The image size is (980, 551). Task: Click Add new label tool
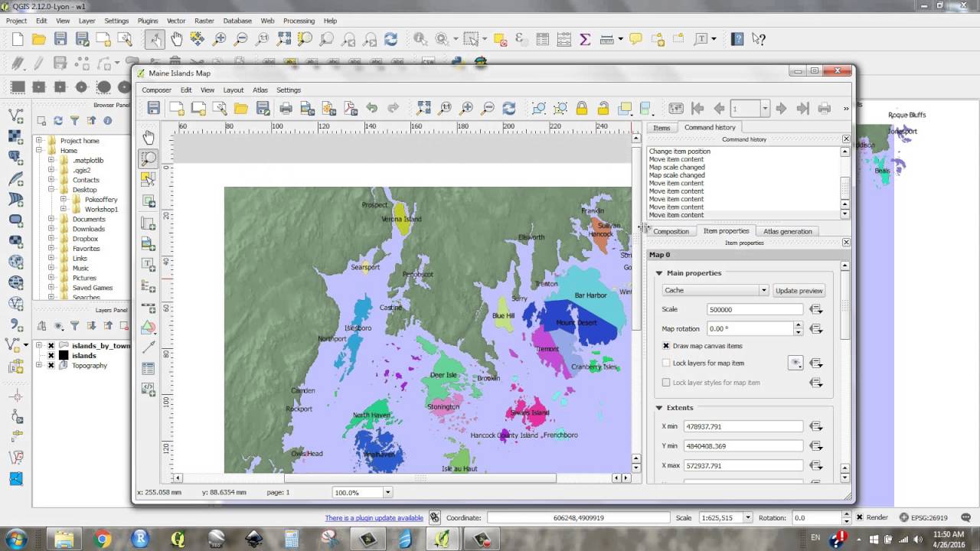coord(149,264)
